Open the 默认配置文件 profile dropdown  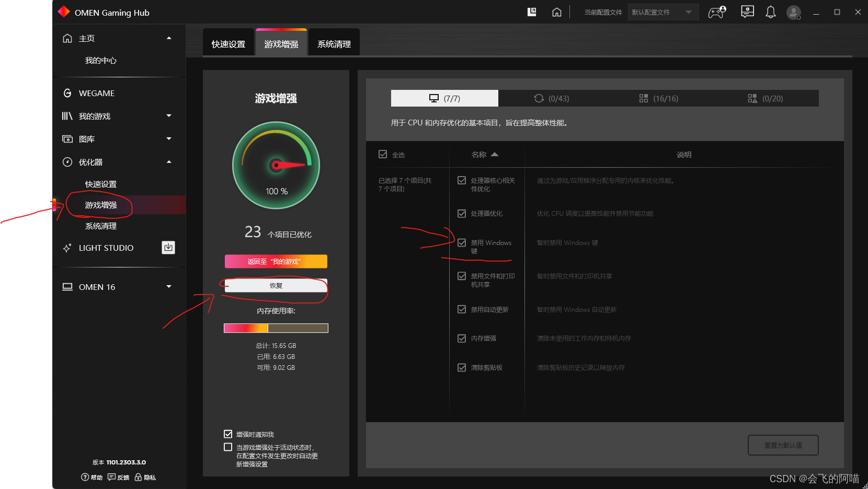(663, 12)
